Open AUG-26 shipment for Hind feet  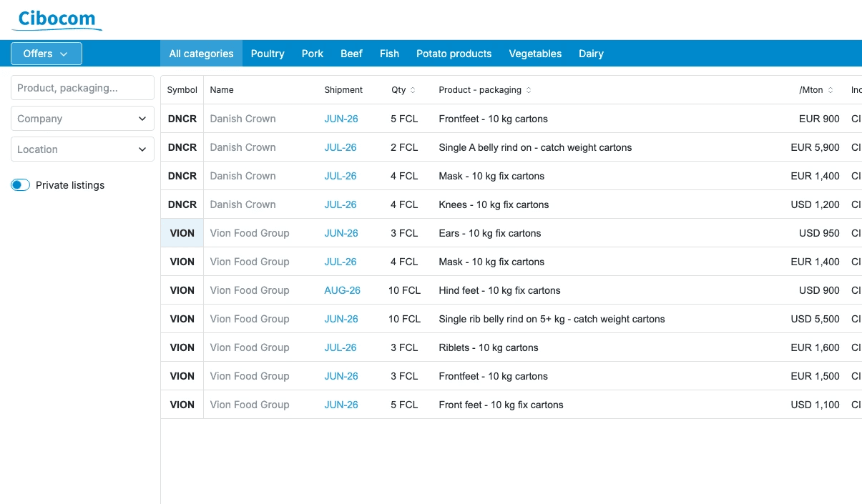(343, 290)
